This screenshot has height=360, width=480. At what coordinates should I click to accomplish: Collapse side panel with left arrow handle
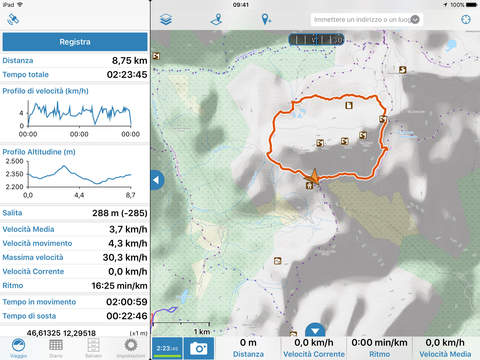pos(157,180)
